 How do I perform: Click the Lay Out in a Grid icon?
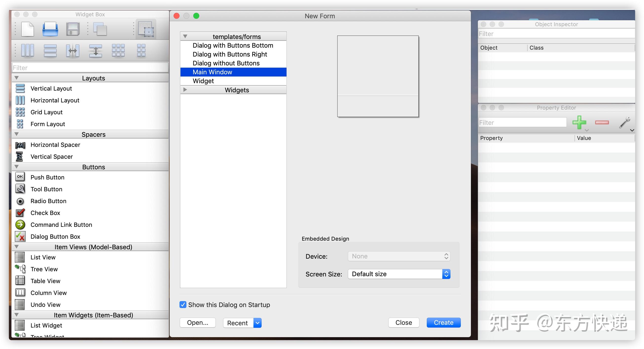coord(118,50)
